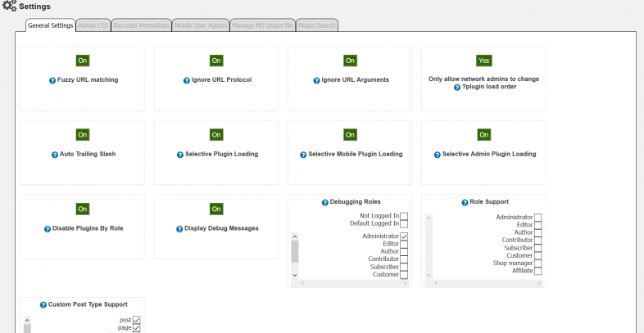644x333 pixels.
Task: Toggle Selective Mobile Plugin Loading switch
Action: click(350, 135)
